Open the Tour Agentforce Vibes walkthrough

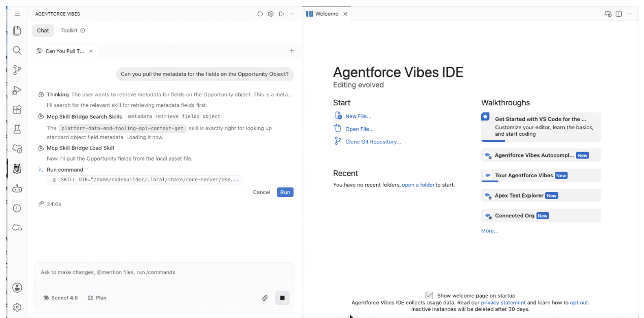(541, 175)
